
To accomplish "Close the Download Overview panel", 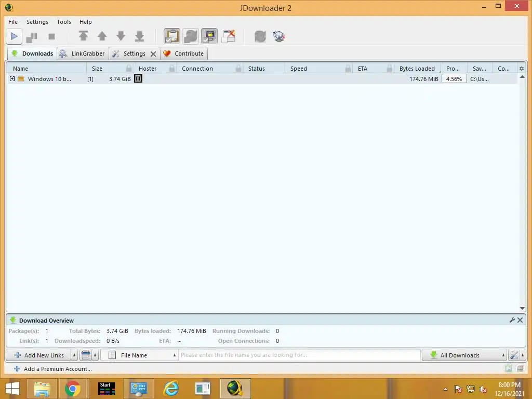I will (x=520, y=320).
